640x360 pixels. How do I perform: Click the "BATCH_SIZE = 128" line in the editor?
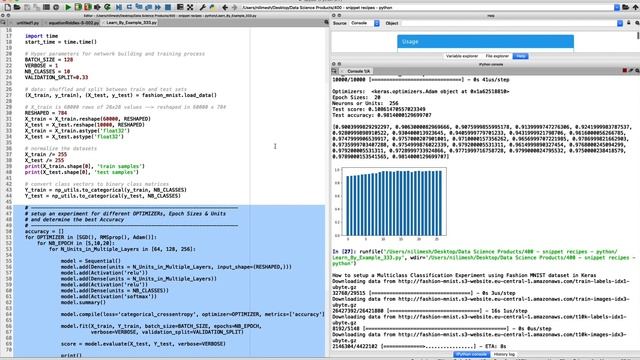49,60
